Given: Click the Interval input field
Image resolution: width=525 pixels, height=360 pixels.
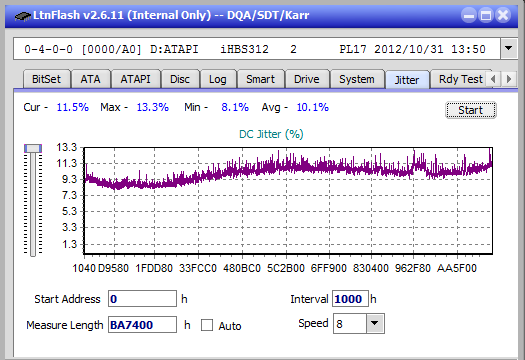Looking at the screenshot, I should pyautogui.click(x=350, y=299).
